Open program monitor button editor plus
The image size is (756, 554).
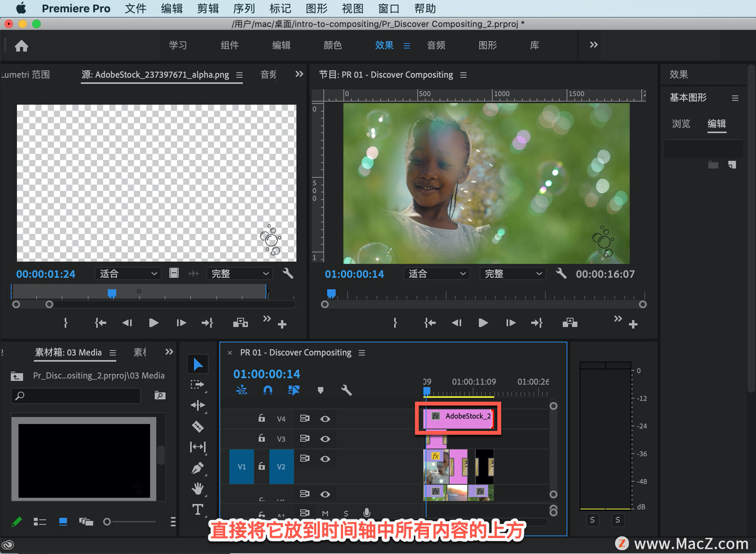(x=633, y=324)
